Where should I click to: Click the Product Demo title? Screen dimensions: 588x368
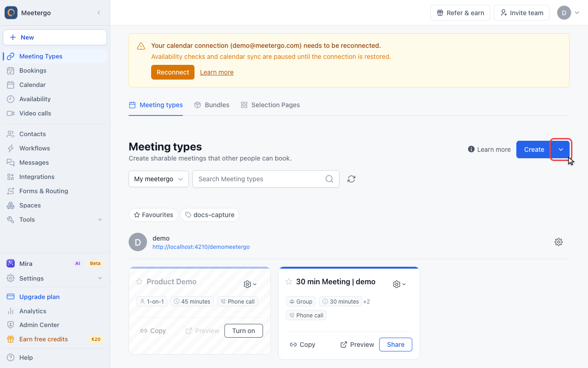[x=171, y=282]
